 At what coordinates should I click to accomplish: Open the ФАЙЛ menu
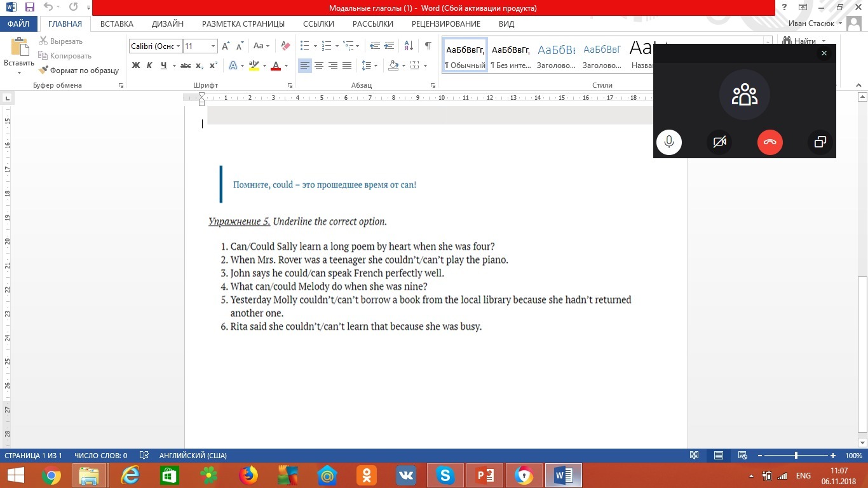pos(18,24)
